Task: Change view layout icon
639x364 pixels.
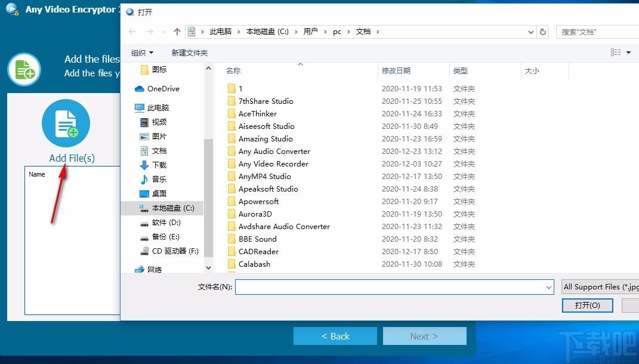Action: [616, 52]
